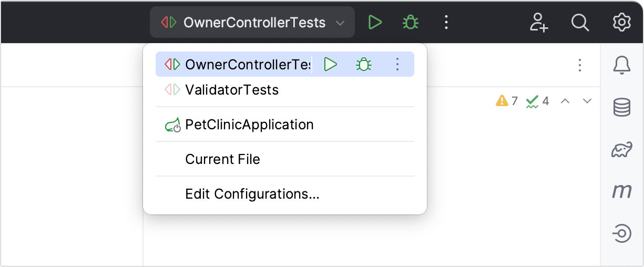The width and height of the screenshot is (644, 267).
Task: Open IDE settings gear icon
Action: coord(622,23)
